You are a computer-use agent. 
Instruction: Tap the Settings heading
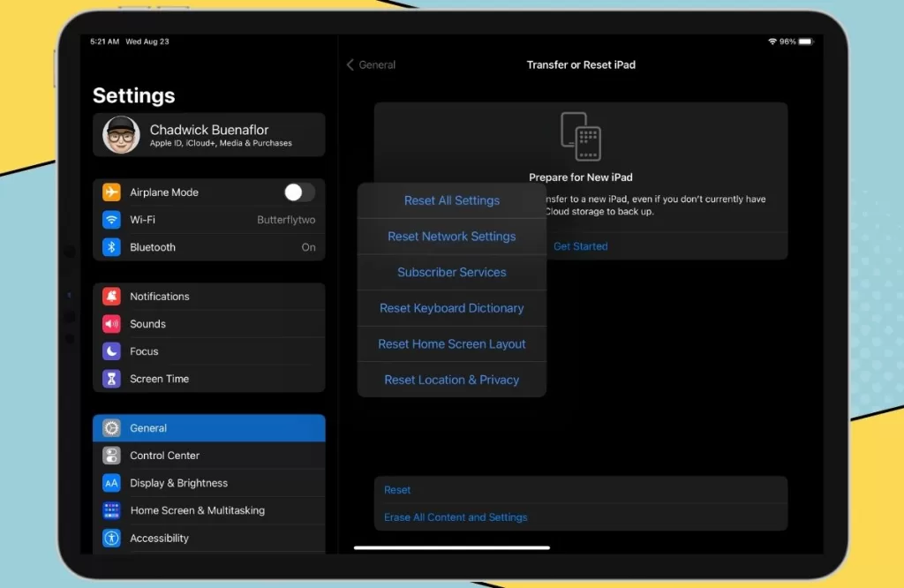coord(134,95)
